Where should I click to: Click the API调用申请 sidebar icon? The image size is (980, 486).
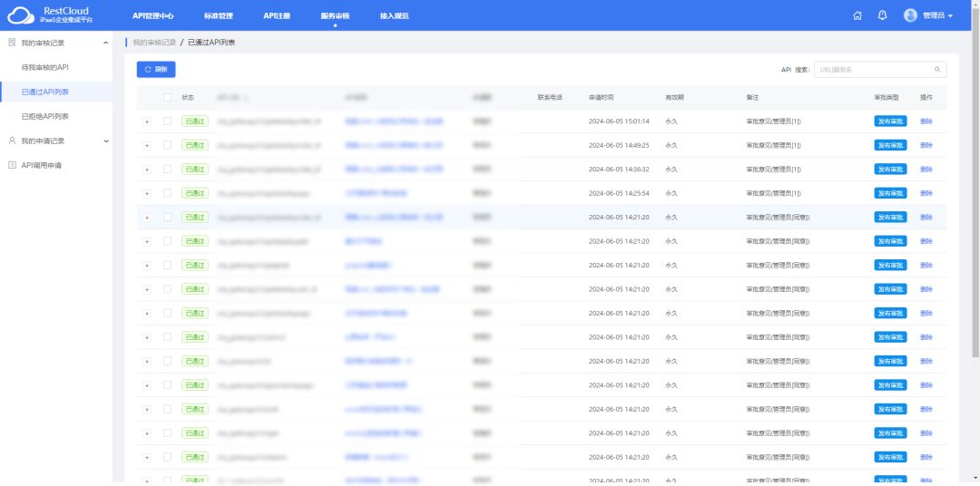point(12,165)
